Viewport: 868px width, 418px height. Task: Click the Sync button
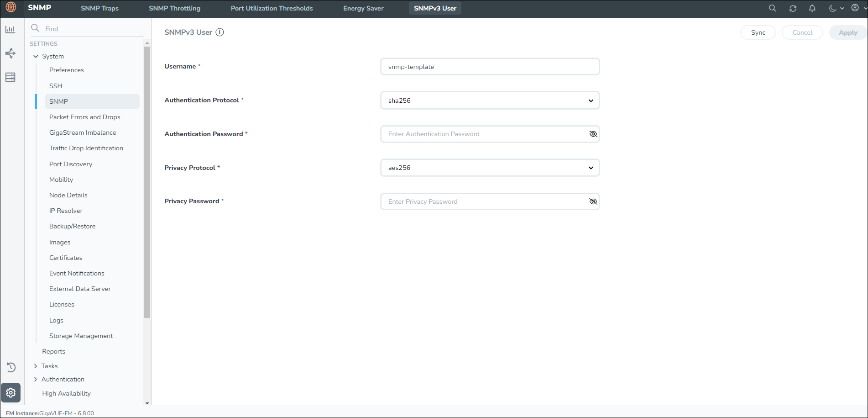(758, 32)
